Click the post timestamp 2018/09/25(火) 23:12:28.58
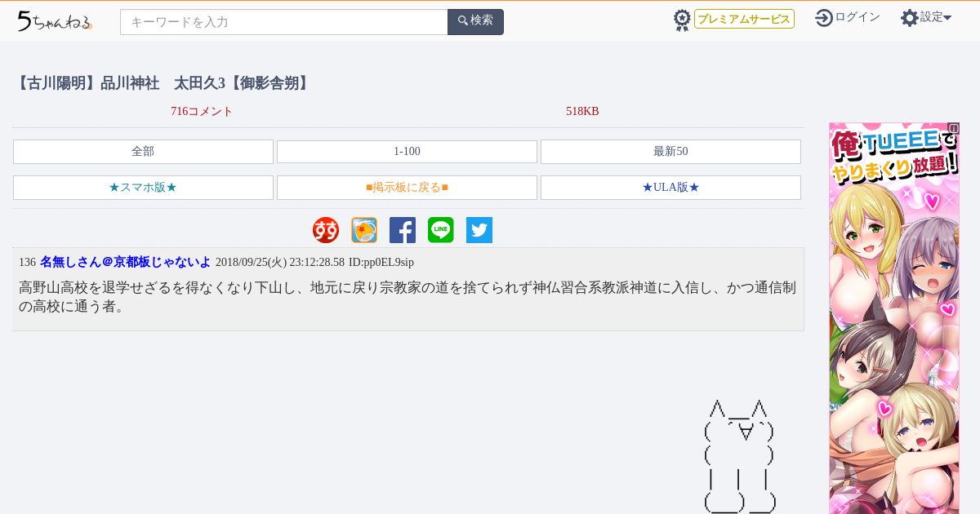 coord(280,263)
